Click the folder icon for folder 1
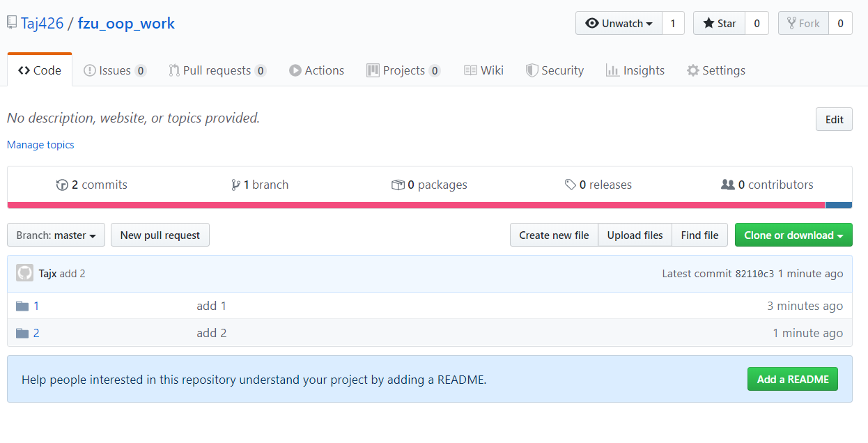Viewport: 868px width, 443px height. click(22, 306)
